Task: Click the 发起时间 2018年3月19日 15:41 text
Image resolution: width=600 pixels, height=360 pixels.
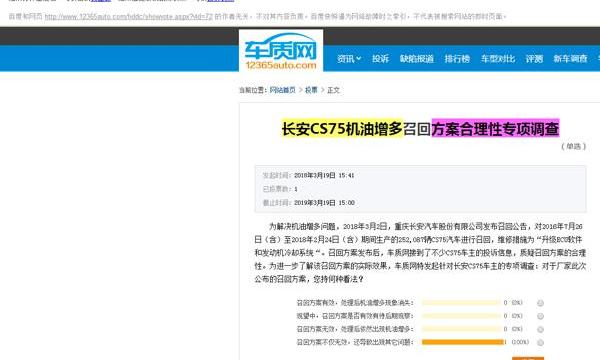Action: coord(308,175)
